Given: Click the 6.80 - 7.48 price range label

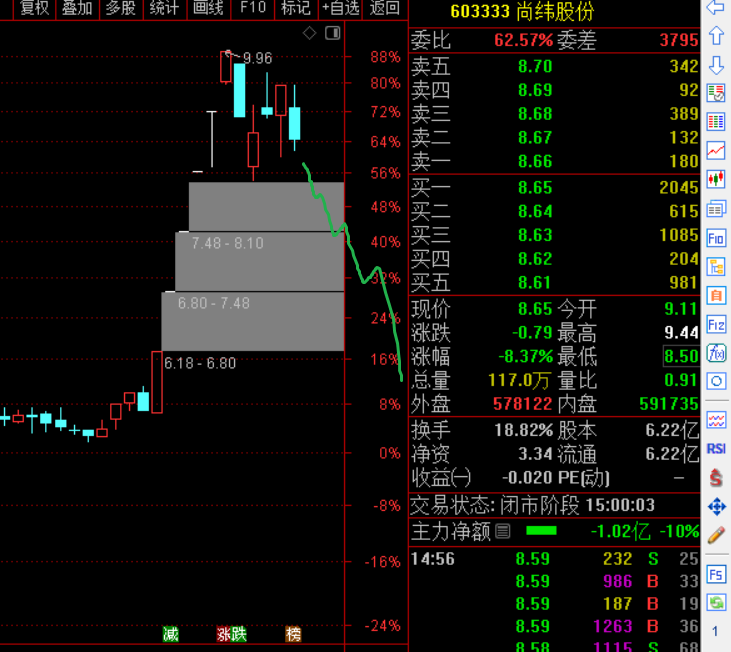Looking at the screenshot, I should 214,303.
